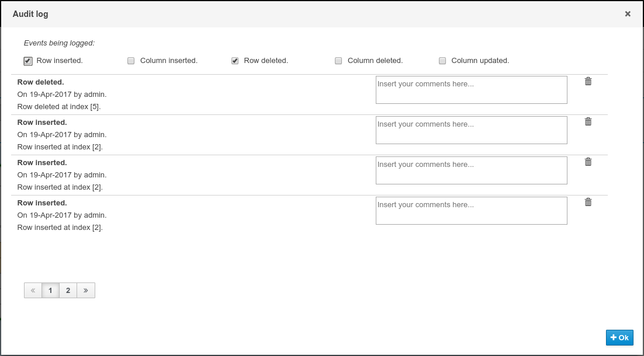This screenshot has width=644, height=356.
Task: Uncheck the 'Row inserted.' checkbox
Action: point(28,61)
